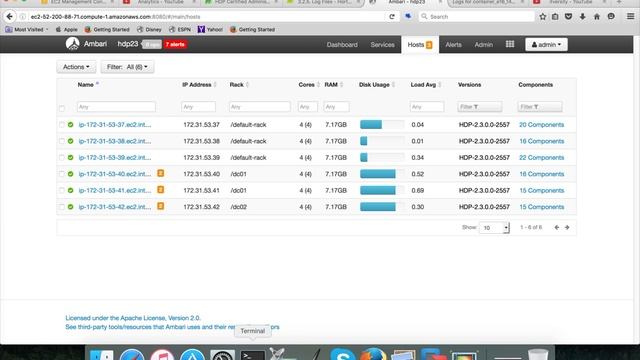Open host ip-172-31-53-37.ec2.int link
The width and height of the screenshot is (640, 360).
(115, 124)
